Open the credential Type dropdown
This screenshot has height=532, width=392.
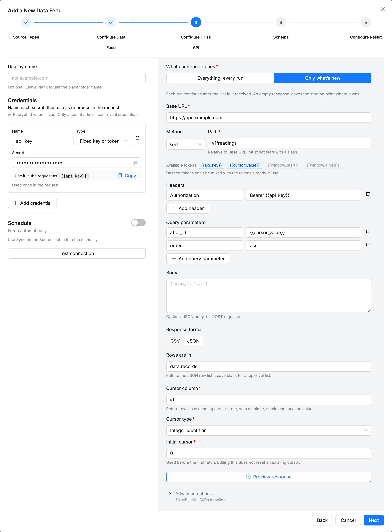pyautogui.click(x=103, y=141)
